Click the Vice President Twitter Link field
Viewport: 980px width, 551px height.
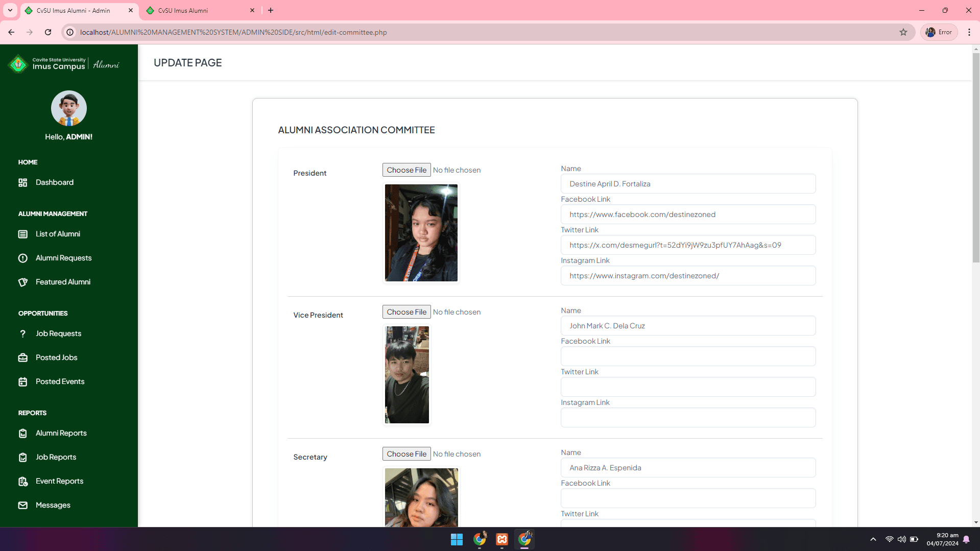coord(688,387)
